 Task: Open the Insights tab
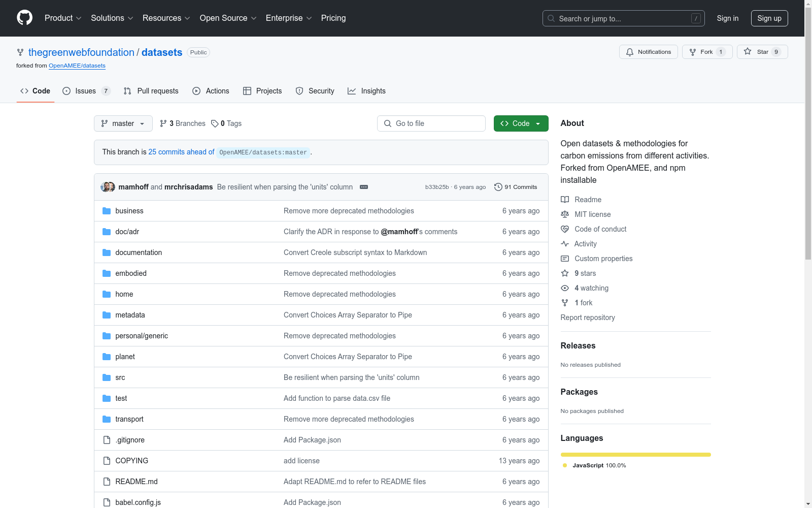(366, 91)
